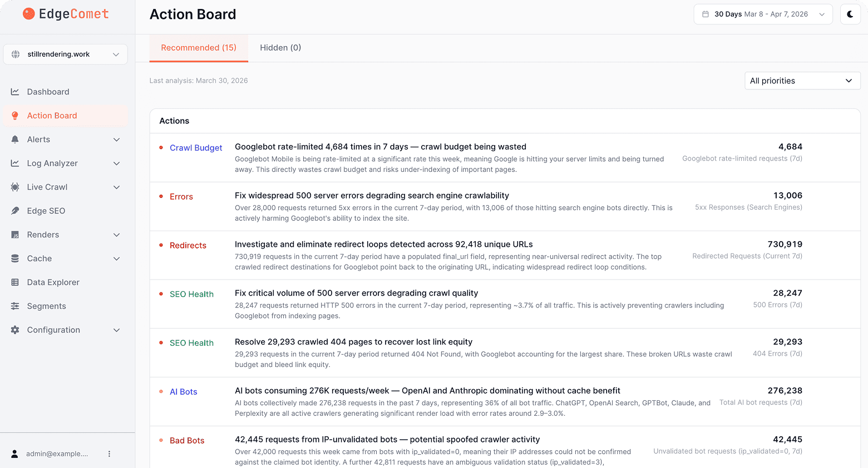This screenshot has width=868, height=468.
Task: Open the account options three-dot menu
Action: click(x=109, y=454)
